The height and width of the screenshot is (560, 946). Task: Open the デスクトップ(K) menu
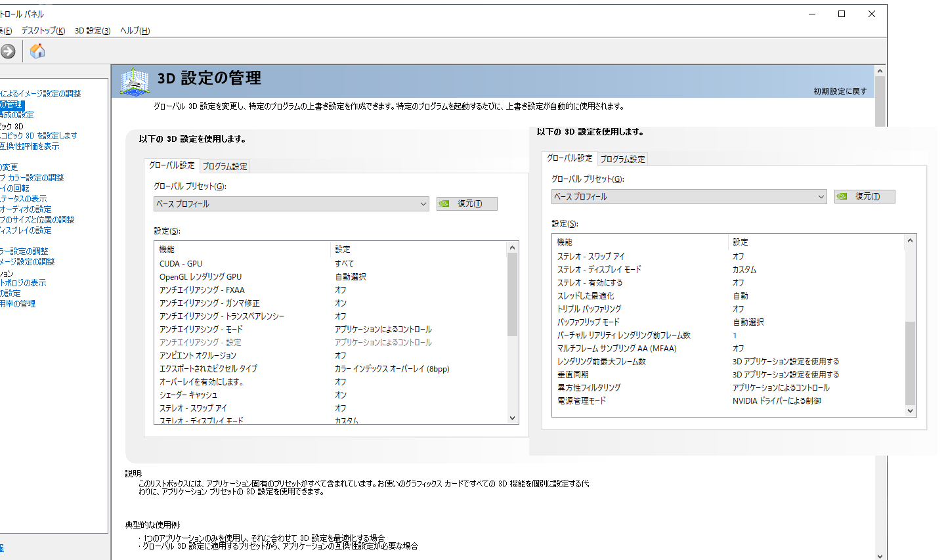[43, 31]
